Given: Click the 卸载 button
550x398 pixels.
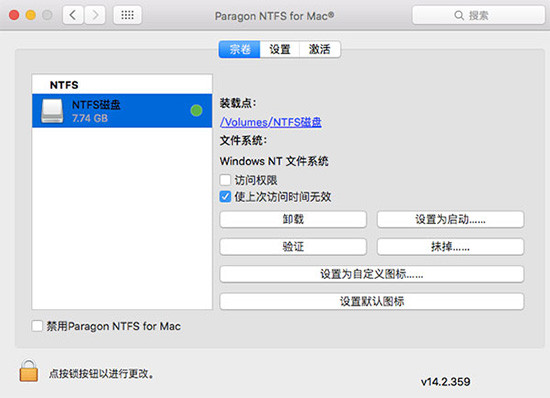Looking at the screenshot, I should (x=293, y=219).
